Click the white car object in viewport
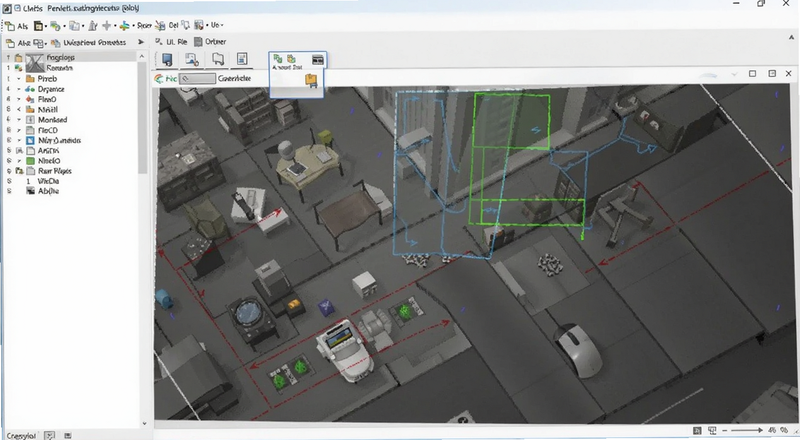 [345, 349]
